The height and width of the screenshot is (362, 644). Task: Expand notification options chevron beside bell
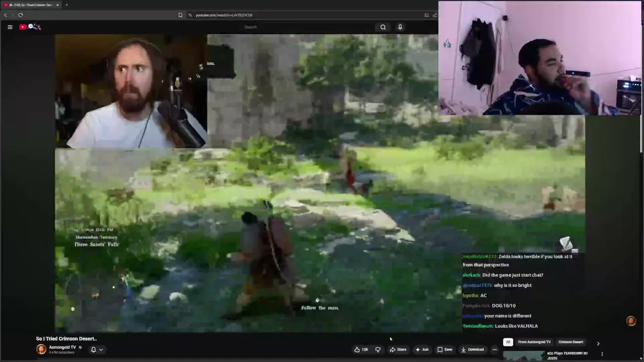point(101,349)
